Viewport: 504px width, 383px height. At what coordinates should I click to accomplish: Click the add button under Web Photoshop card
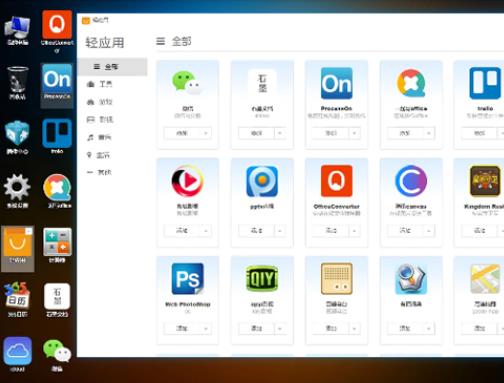(x=182, y=328)
